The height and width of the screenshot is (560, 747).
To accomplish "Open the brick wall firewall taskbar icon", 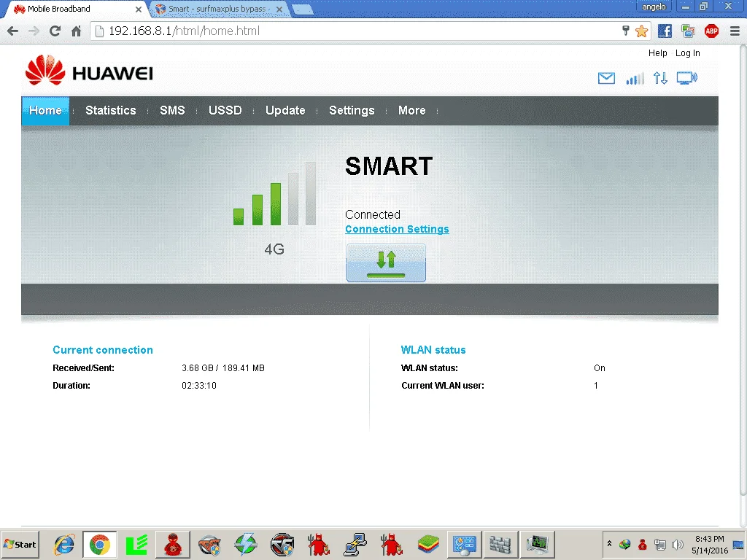I will [x=500, y=544].
